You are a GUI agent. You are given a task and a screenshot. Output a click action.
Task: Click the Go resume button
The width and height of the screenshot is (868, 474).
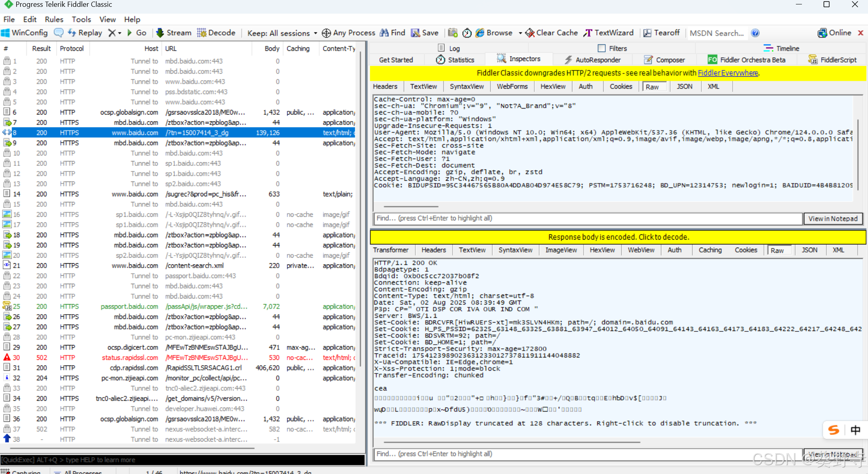137,33
